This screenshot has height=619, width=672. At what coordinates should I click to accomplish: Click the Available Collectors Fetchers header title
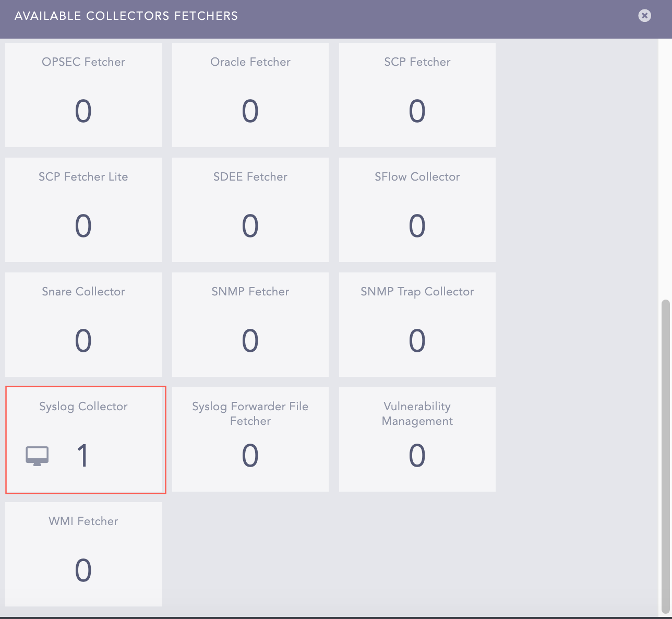pos(126,16)
